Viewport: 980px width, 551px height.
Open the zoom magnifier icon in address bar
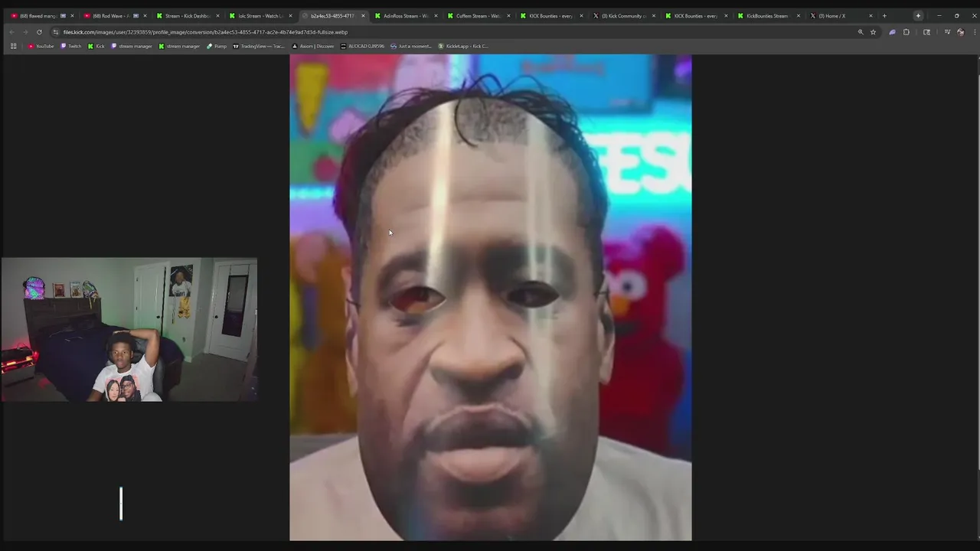861,32
